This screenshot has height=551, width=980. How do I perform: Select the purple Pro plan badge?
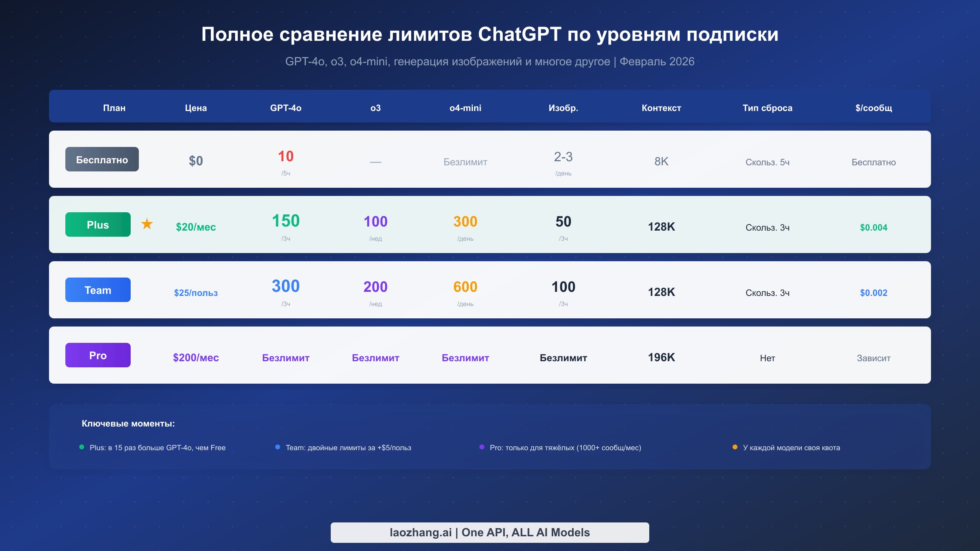click(98, 355)
